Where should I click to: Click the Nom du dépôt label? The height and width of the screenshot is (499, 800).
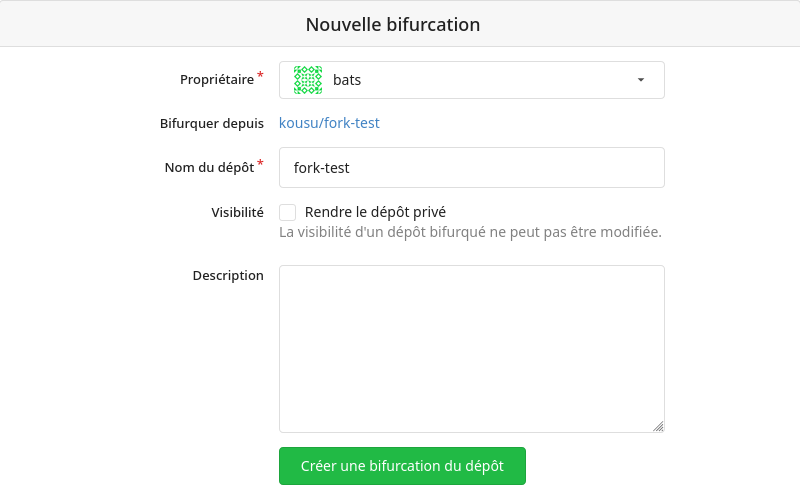tap(209, 168)
